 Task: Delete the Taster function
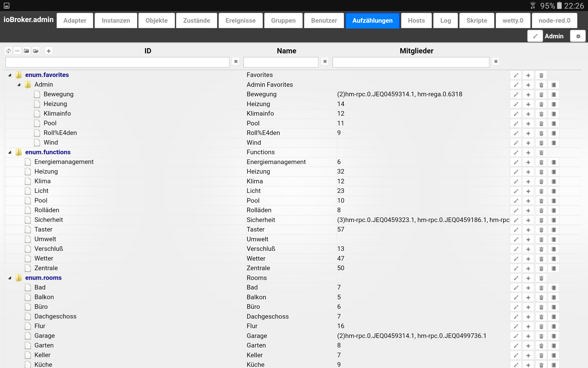(541, 230)
